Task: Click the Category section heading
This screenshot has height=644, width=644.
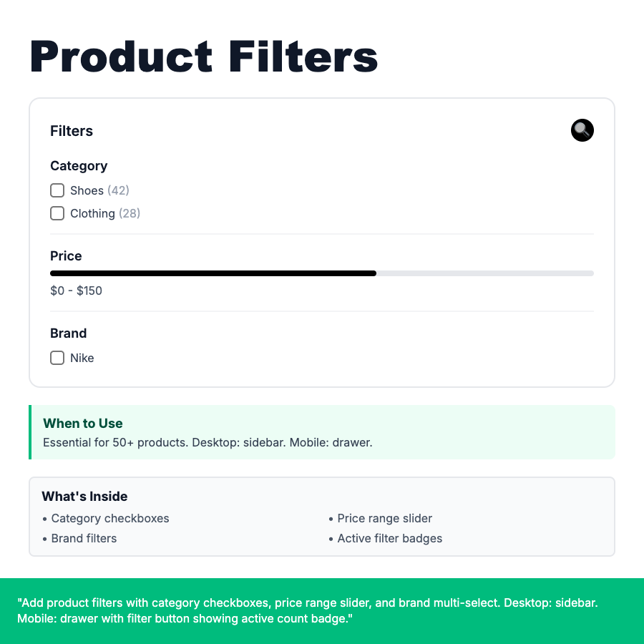Action: pos(79,166)
